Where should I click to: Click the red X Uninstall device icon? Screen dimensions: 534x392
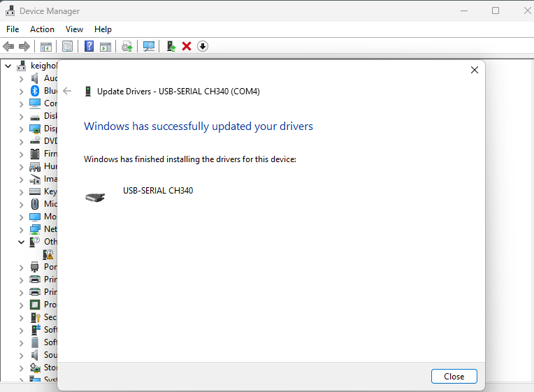point(187,46)
